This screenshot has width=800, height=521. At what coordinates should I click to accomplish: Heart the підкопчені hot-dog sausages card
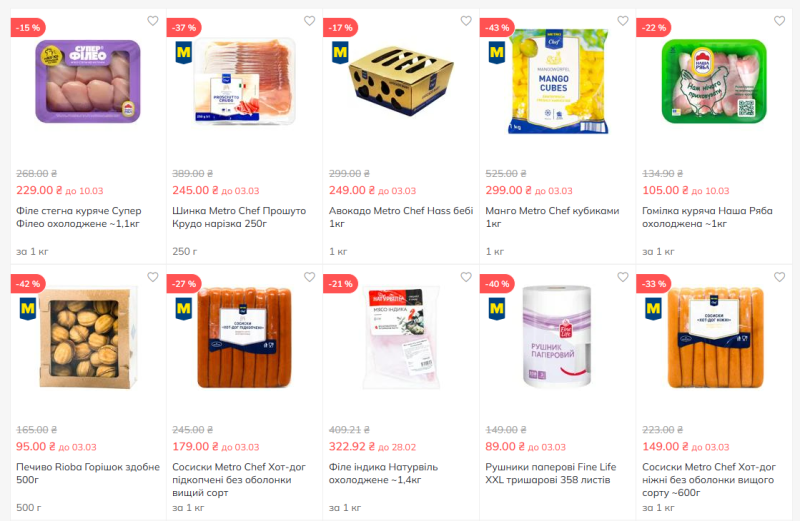click(x=309, y=277)
